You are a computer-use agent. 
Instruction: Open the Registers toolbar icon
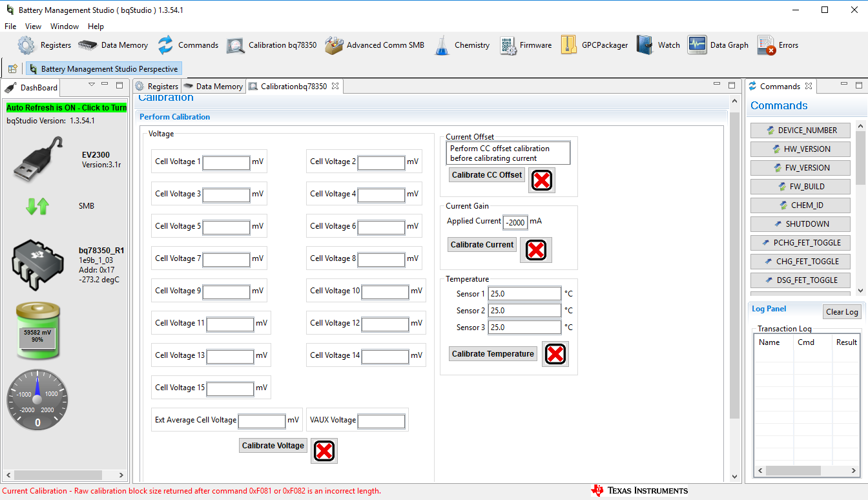[x=44, y=45]
